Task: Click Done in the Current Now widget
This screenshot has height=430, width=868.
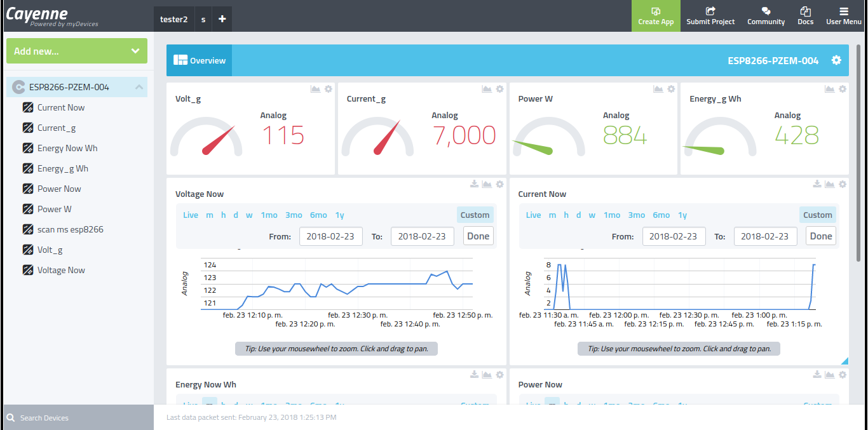Action: (821, 236)
